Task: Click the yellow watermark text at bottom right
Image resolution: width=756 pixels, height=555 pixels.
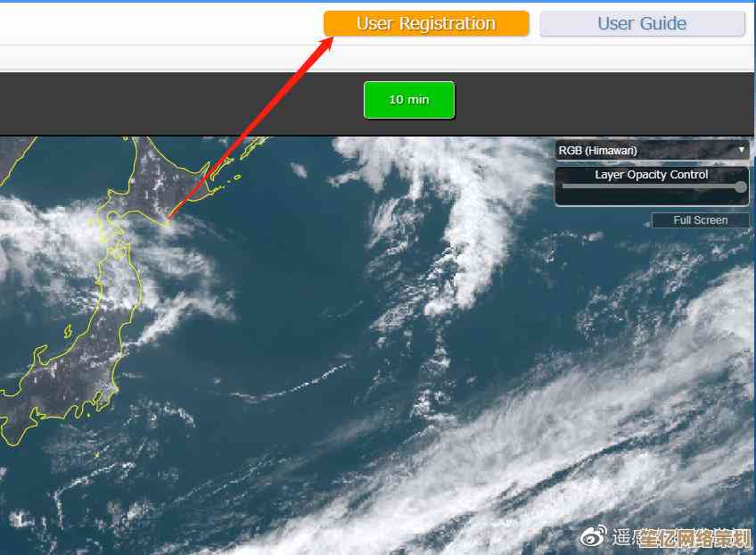Action: 696,539
